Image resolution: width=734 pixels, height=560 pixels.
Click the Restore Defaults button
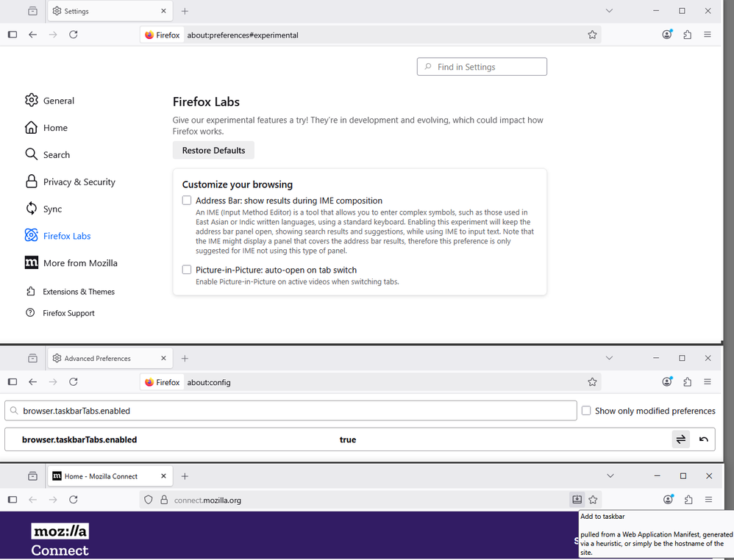(x=213, y=151)
